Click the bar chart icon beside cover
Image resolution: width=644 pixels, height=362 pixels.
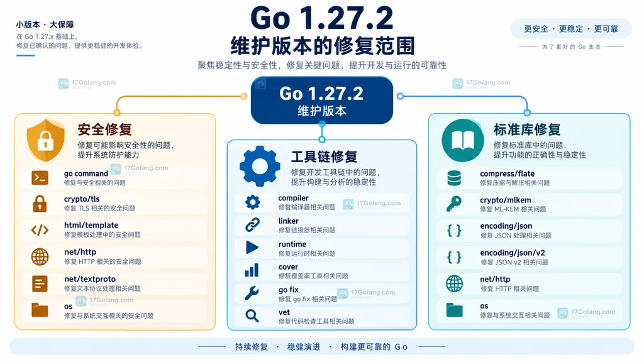tap(252, 270)
